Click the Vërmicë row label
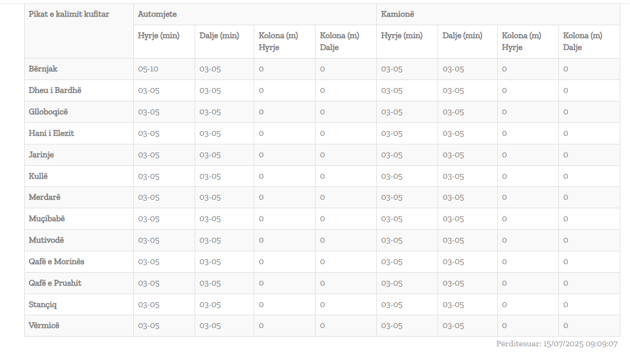This screenshot has height=364, width=630. (x=44, y=326)
